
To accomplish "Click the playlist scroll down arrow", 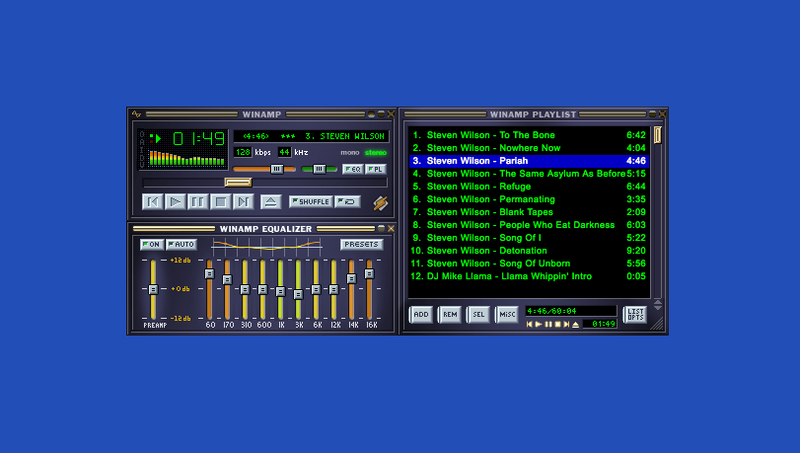I will point(658,308).
